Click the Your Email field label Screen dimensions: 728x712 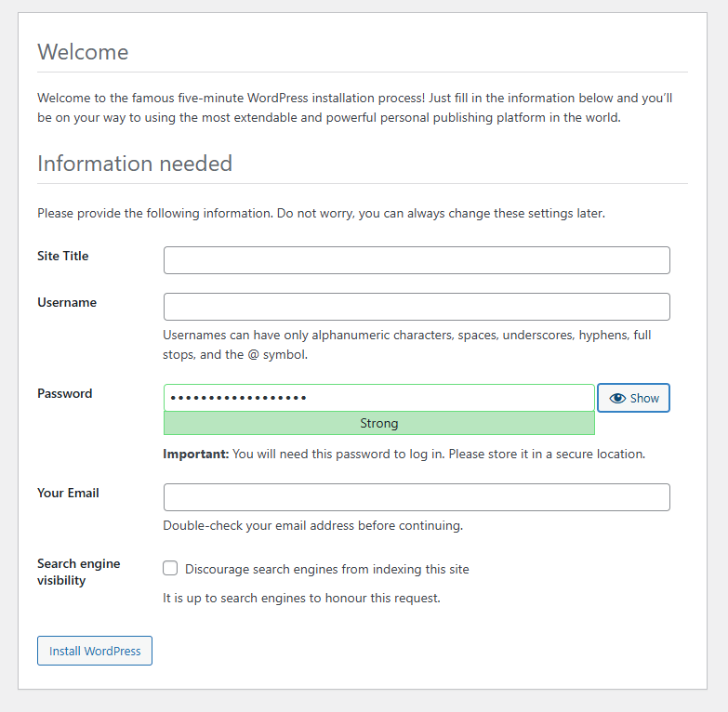click(x=68, y=493)
